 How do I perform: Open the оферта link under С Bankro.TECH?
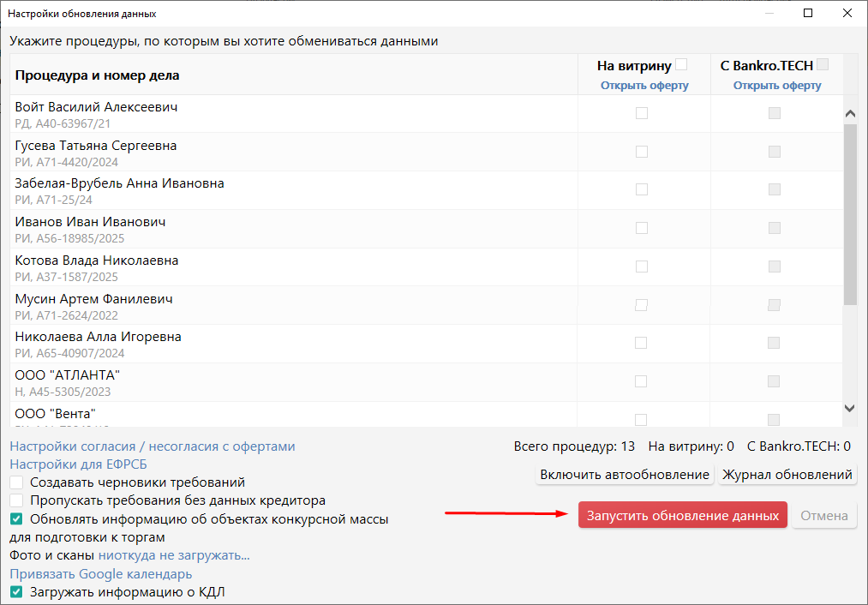coord(776,86)
